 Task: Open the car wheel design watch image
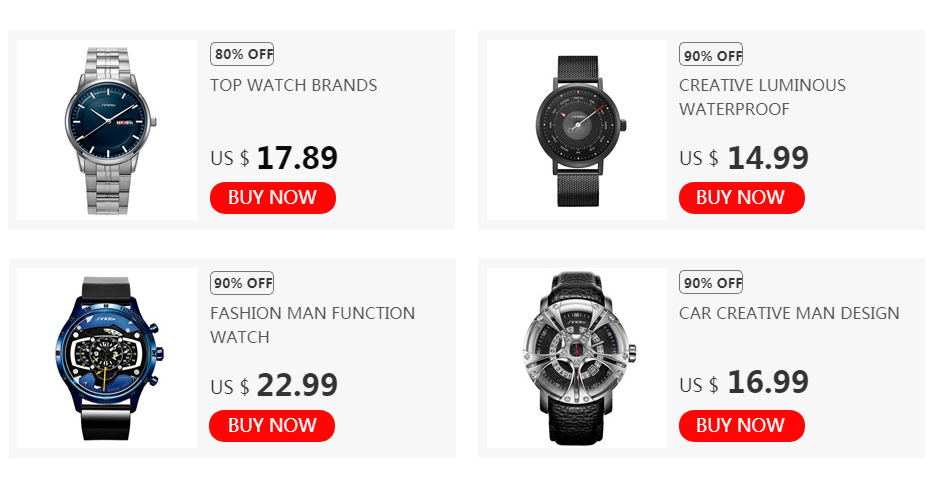coord(577,358)
